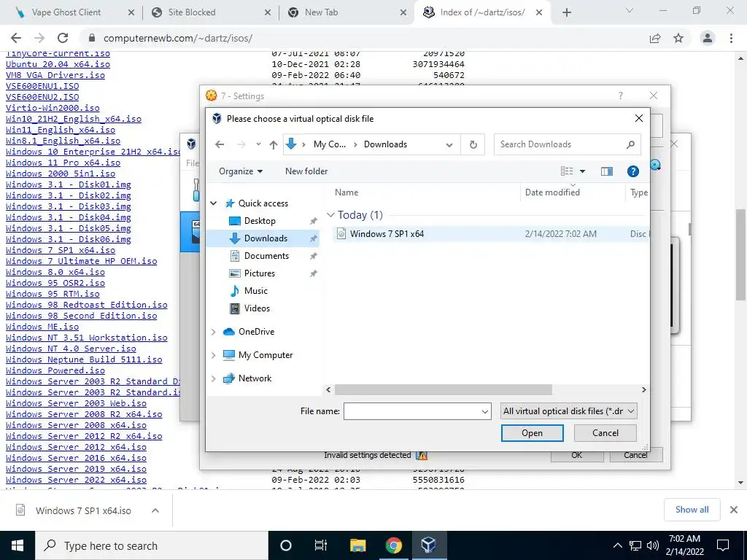Open Windows Start menu

(x=18, y=545)
